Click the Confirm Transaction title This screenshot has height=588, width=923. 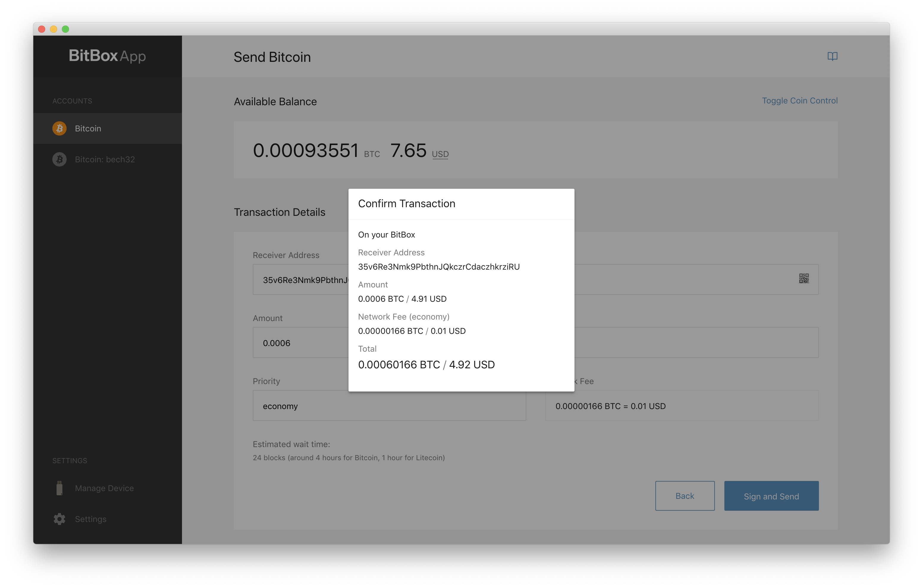tap(406, 204)
